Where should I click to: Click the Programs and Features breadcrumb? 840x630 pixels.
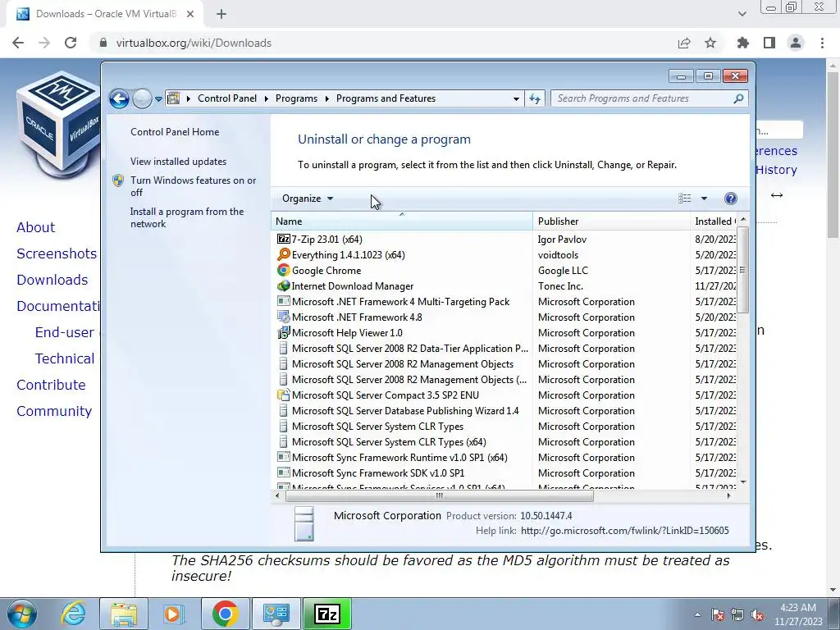coord(386,98)
